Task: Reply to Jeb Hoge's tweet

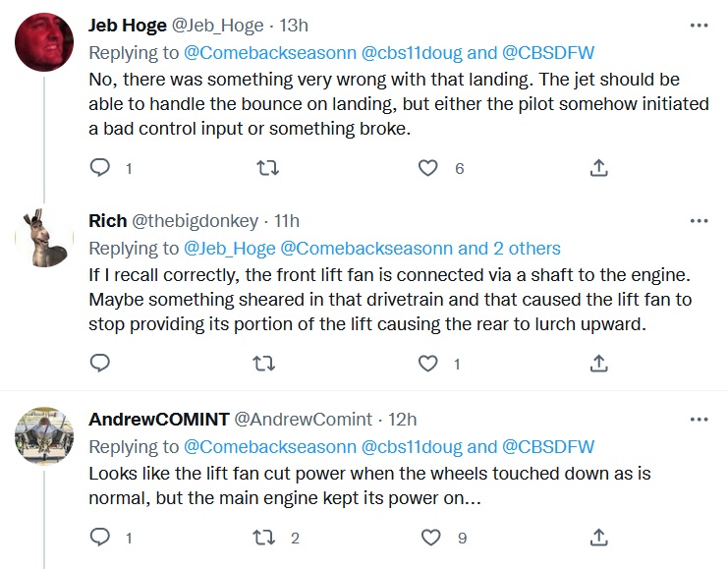Action: [100, 169]
